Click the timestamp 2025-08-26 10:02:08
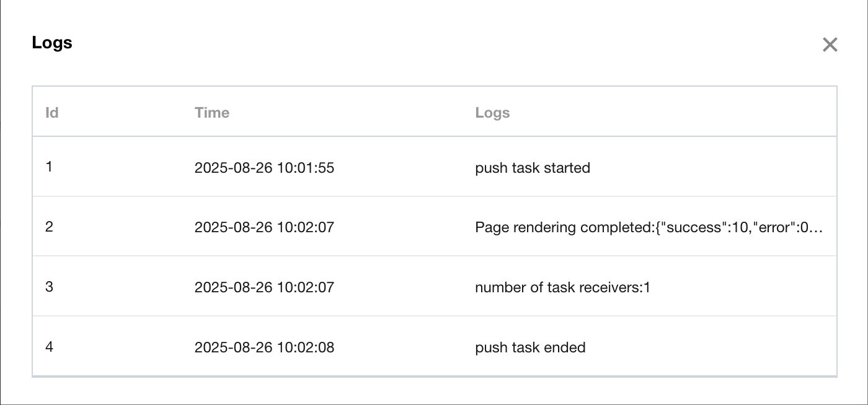This screenshot has height=405, width=868. tap(264, 347)
